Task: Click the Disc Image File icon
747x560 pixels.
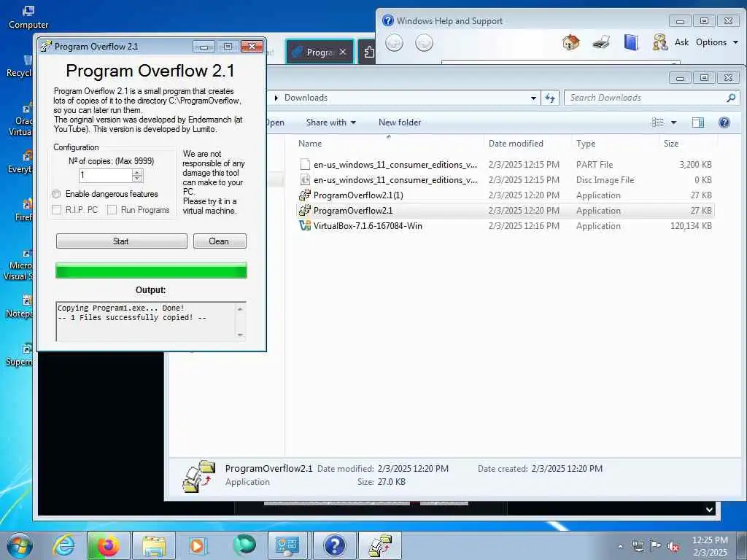Action: pos(305,179)
